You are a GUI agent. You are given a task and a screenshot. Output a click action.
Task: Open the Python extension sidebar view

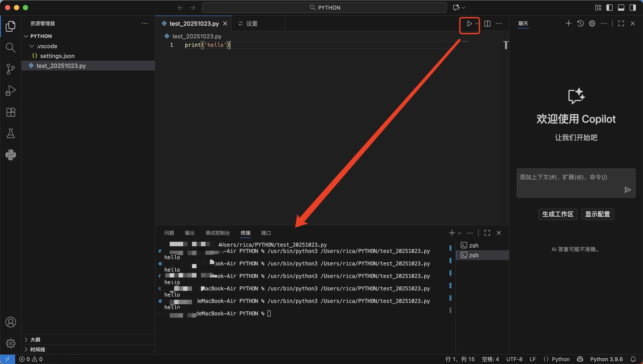tap(10, 155)
